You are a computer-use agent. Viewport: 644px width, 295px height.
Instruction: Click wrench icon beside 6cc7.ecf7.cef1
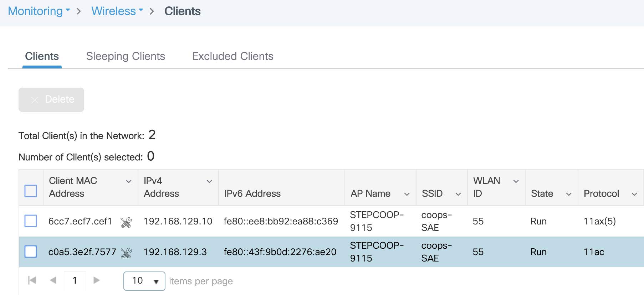(126, 222)
